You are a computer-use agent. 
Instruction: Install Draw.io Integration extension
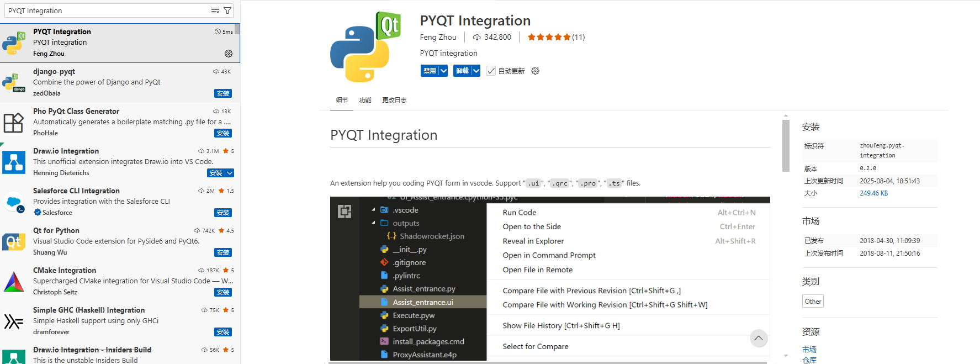[x=216, y=173]
